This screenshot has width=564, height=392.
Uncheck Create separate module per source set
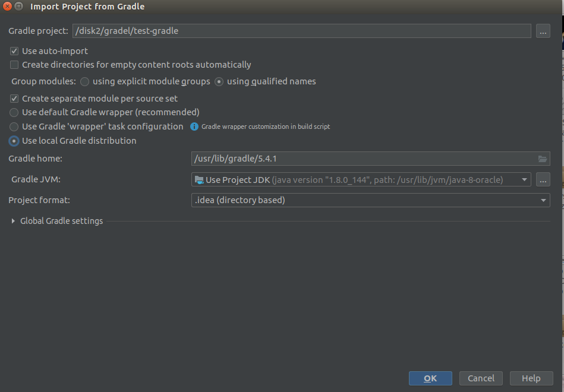[14, 99]
